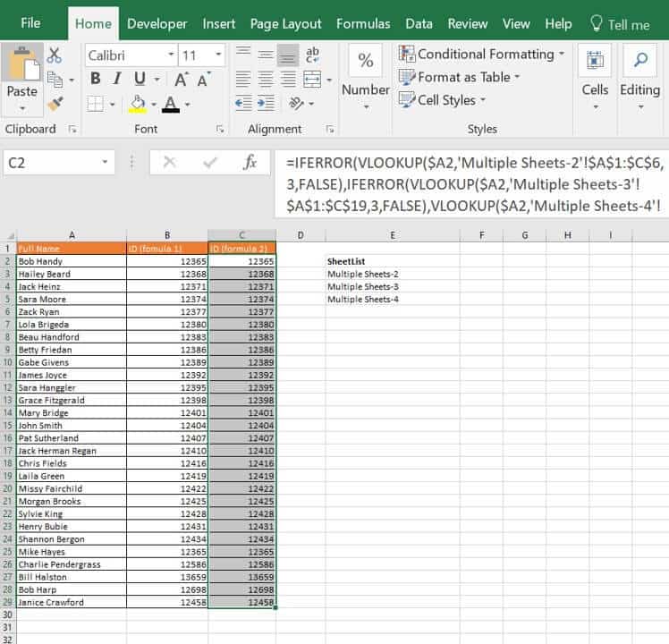Expand the Conditional Formatting menu
Image resolution: width=669 pixels, height=644 pixels.
481,54
